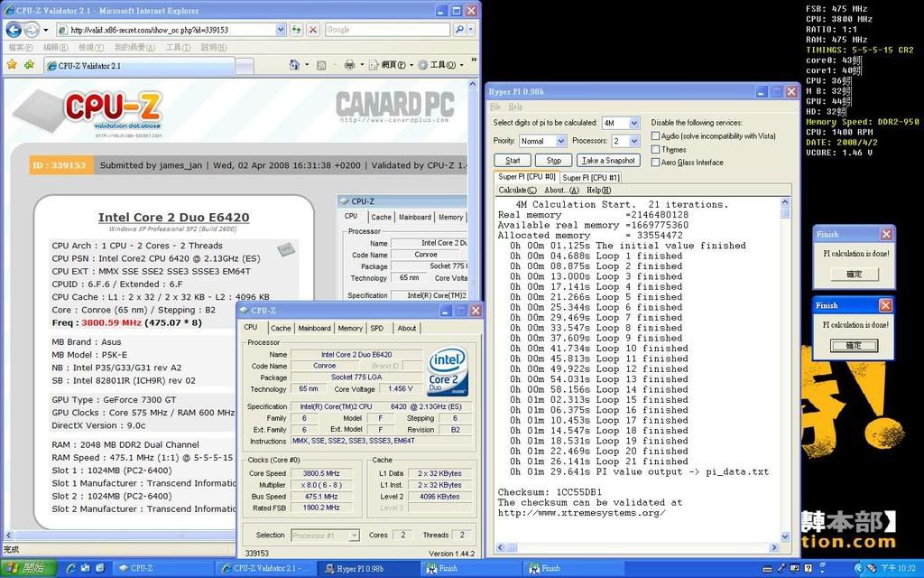Switch to the Cache tab in front CPU-Z window

pyautogui.click(x=281, y=329)
